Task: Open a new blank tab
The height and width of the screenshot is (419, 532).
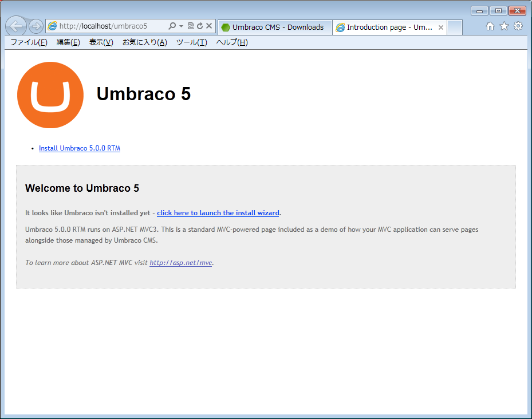Action: 455,27
